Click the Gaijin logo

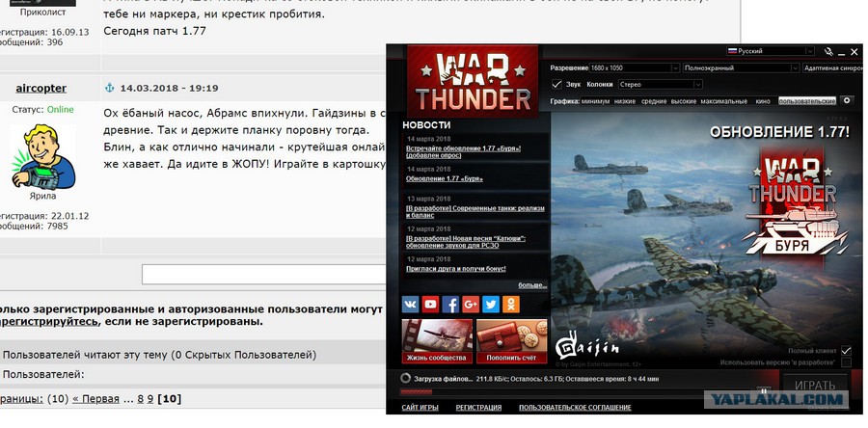(586, 346)
